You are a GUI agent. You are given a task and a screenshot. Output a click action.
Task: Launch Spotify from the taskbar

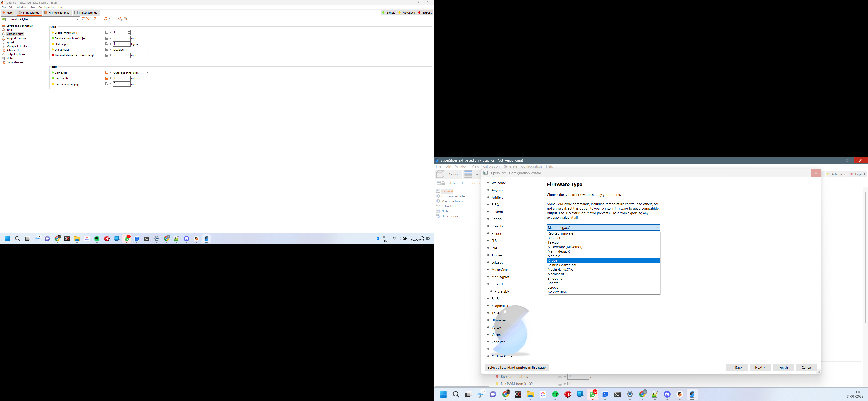97,239
